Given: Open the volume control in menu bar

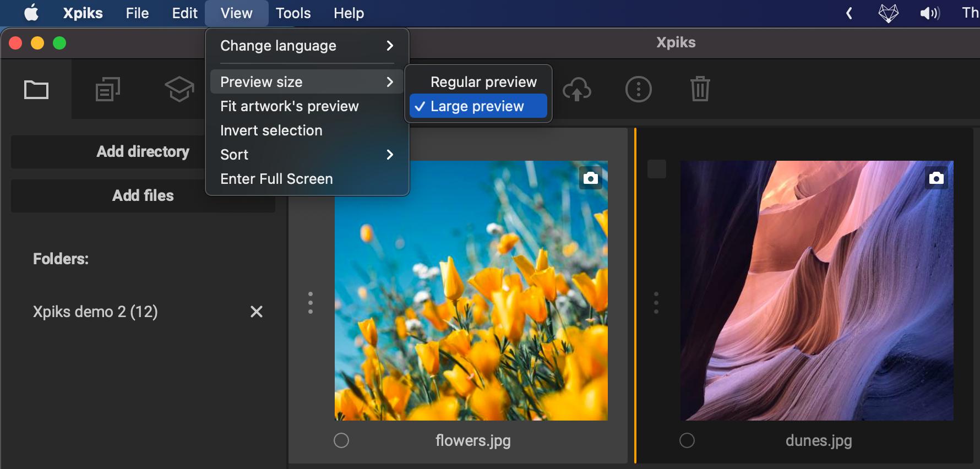Looking at the screenshot, I should coord(930,13).
